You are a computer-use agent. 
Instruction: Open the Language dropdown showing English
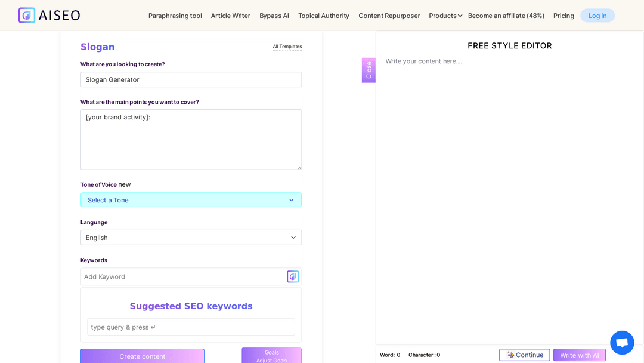[191, 237]
